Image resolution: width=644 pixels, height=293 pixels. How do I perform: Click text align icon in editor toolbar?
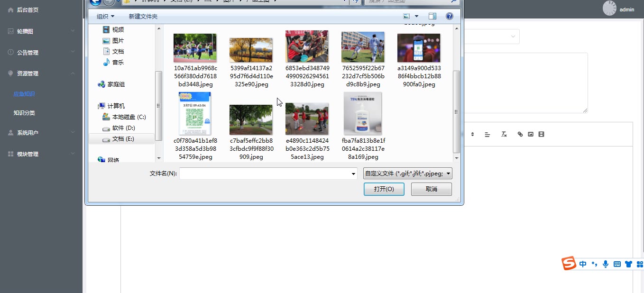tap(487, 134)
